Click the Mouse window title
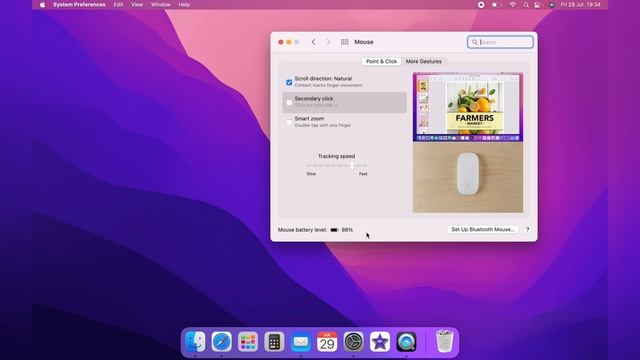 364,42
